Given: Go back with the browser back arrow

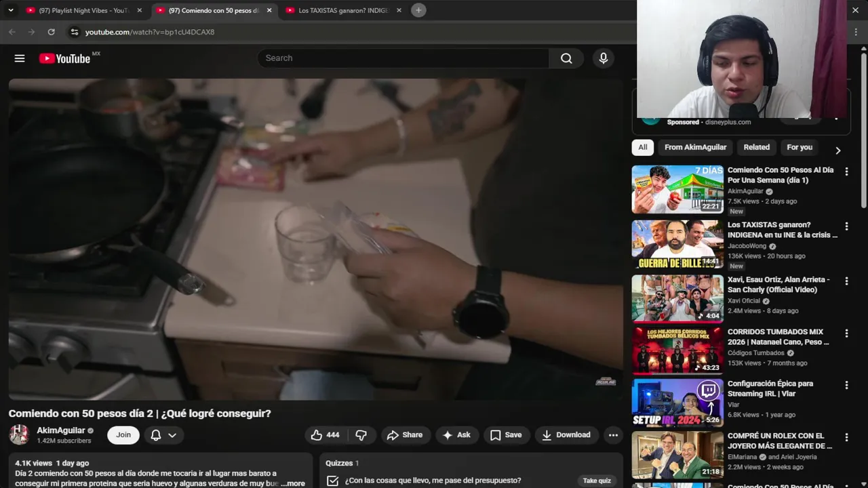Looking at the screenshot, I should (12, 32).
